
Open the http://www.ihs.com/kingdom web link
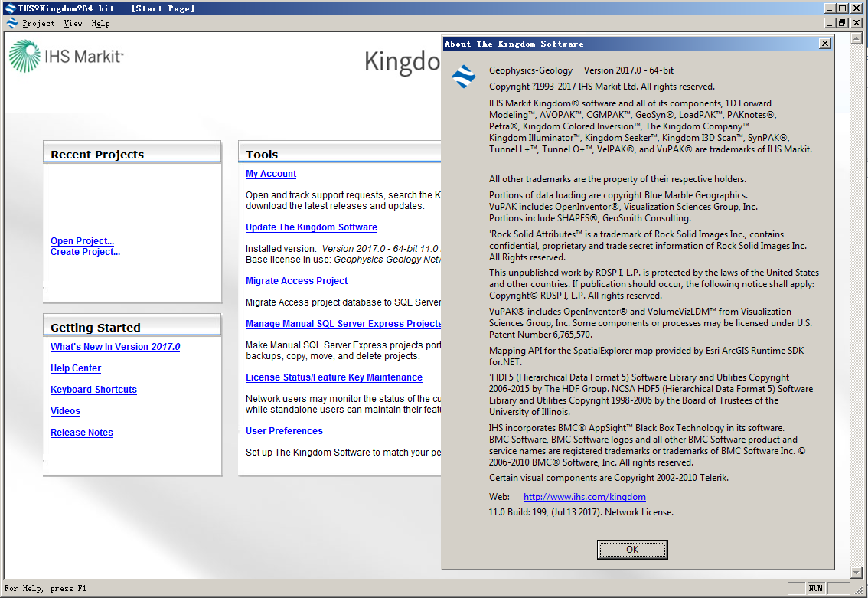tap(585, 497)
